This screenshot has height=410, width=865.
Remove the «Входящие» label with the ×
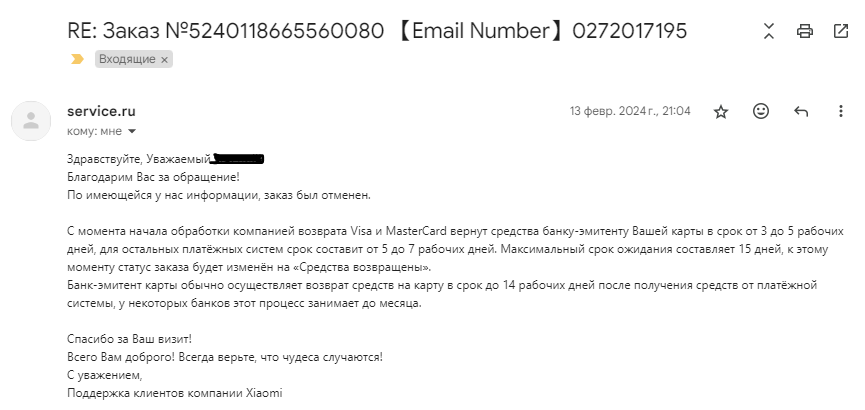point(165,60)
